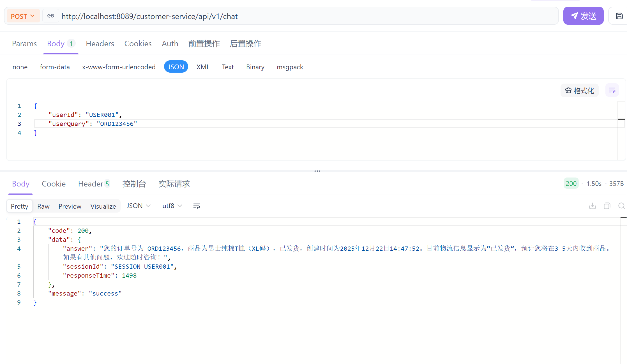Click the link icon beside URL field
The height and width of the screenshot is (364, 627).
click(x=50, y=16)
